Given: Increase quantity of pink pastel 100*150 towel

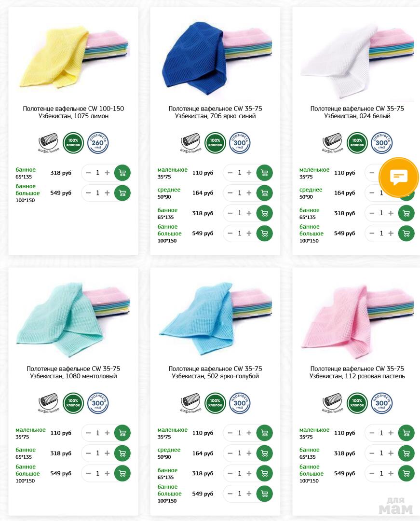Looking at the screenshot, I should click(391, 474).
